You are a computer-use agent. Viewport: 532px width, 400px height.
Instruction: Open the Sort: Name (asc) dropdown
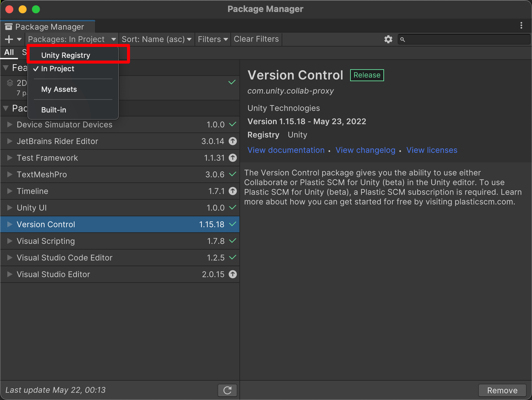pos(157,39)
